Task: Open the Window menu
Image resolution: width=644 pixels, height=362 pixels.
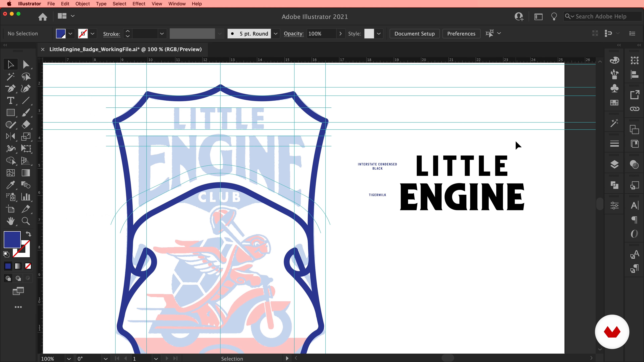Action: click(x=177, y=4)
